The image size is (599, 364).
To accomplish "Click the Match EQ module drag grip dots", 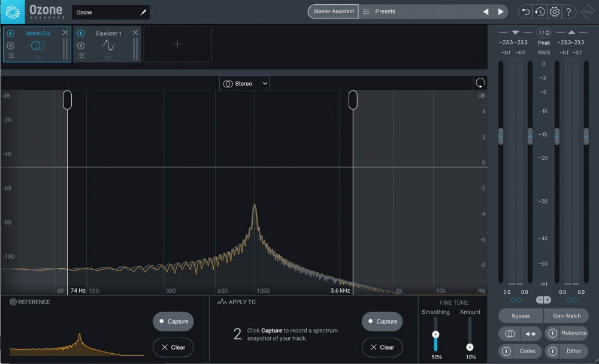I will tap(38, 57).
